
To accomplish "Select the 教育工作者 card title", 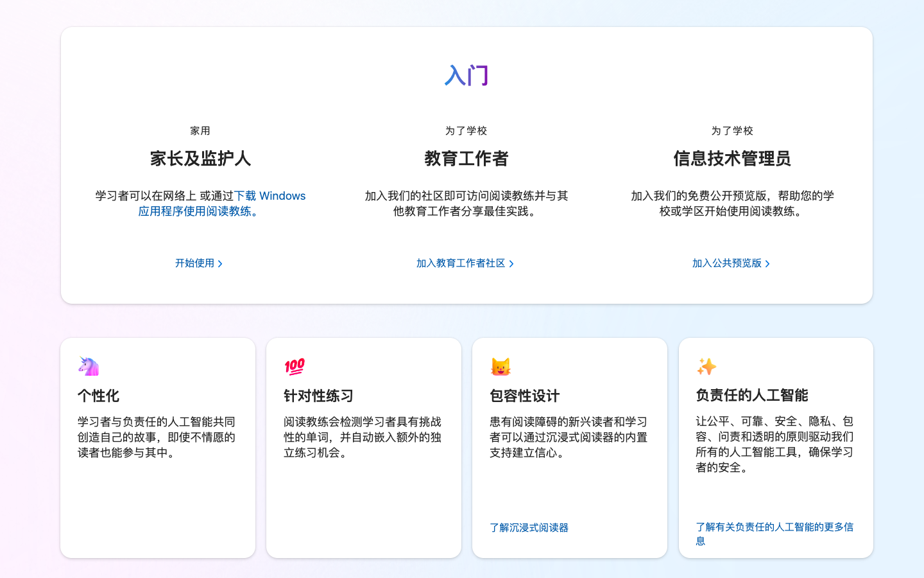I will [x=466, y=159].
